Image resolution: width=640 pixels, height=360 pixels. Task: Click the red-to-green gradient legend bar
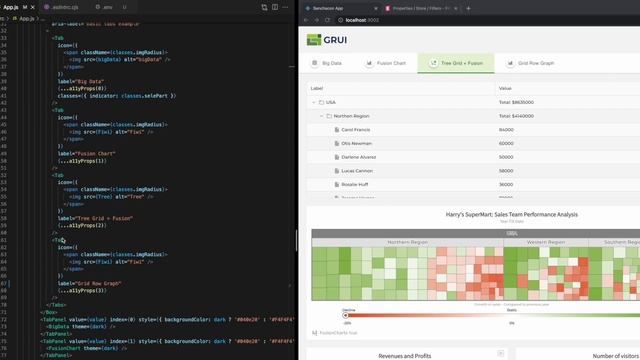point(493,316)
